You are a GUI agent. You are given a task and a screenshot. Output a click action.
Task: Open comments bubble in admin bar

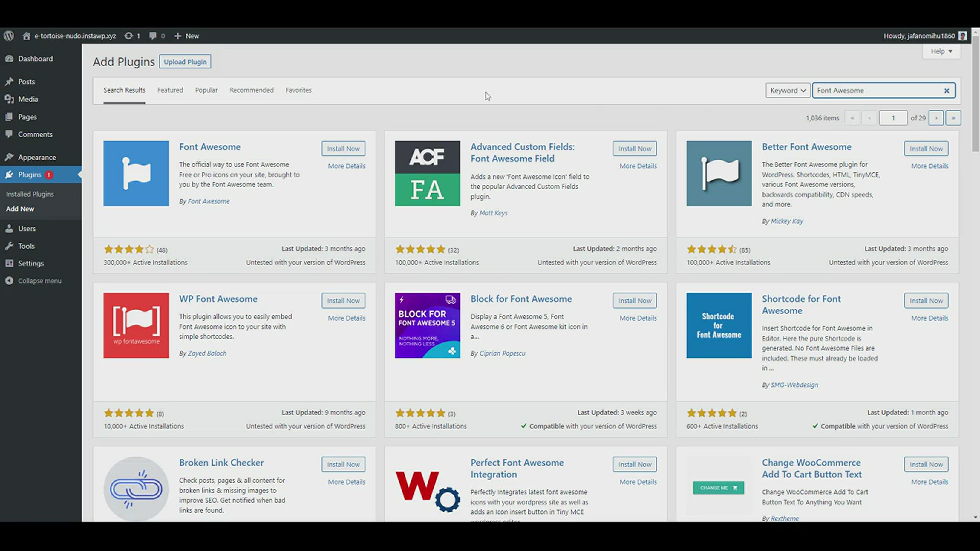point(157,36)
